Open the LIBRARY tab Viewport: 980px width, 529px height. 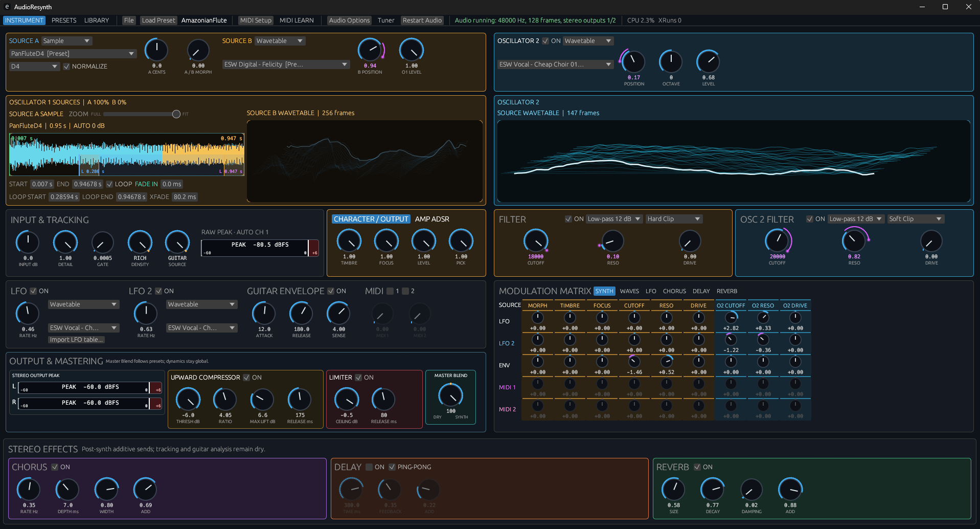tap(97, 20)
